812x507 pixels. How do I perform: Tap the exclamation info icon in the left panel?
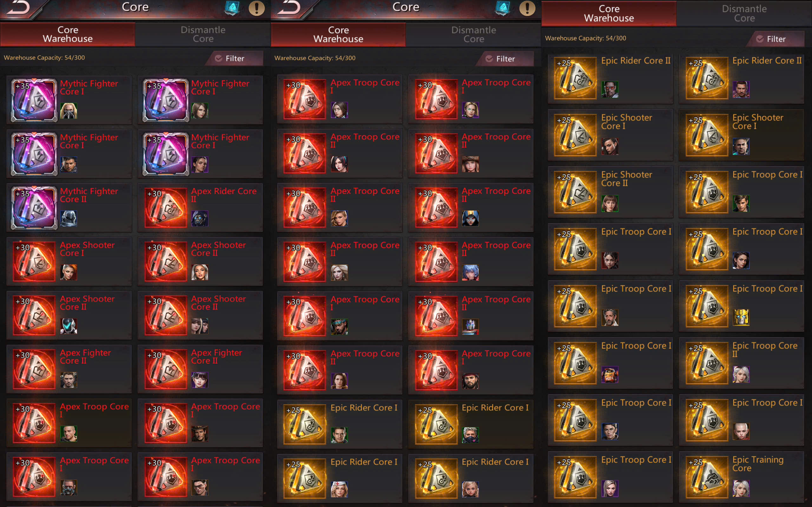click(257, 8)
